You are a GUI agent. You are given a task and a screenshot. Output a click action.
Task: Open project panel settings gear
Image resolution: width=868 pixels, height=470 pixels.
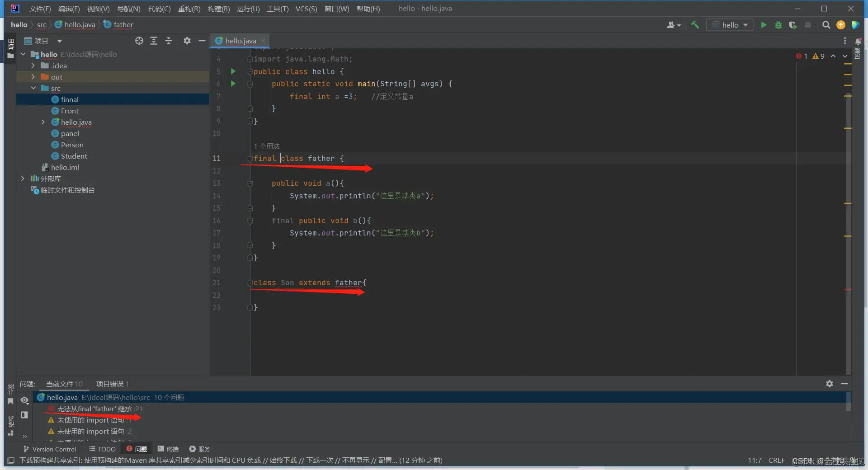[187, 41]
